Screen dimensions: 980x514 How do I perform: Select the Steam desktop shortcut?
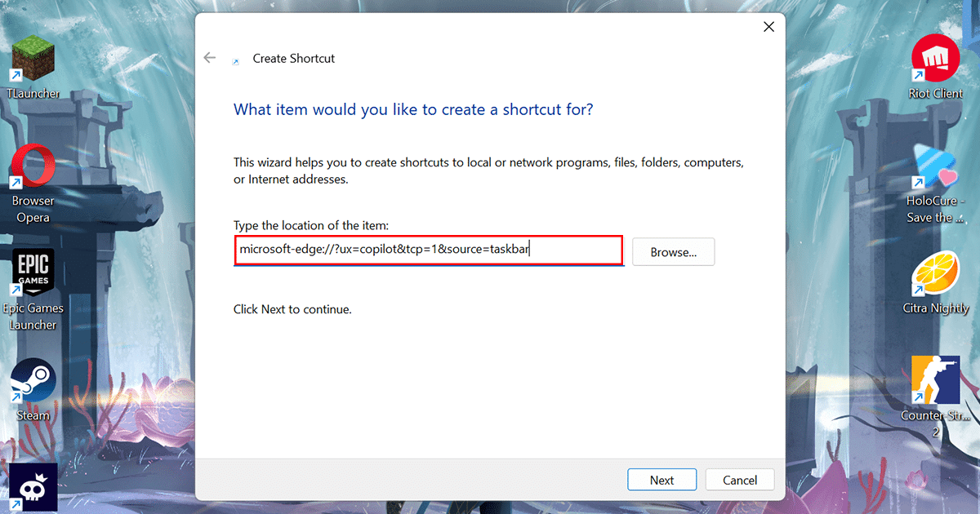pyautogui.click(x=33, y=390)
